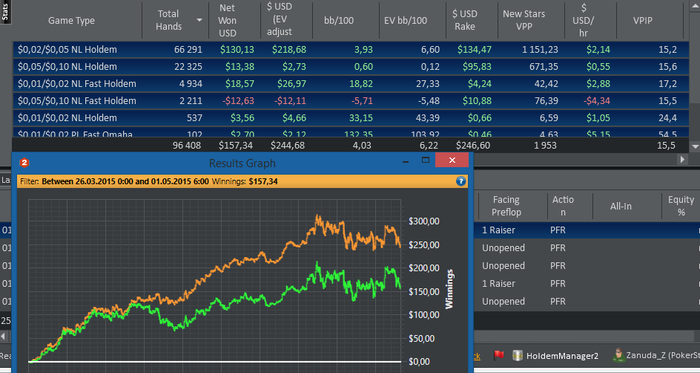Click the -$12,63 net won cell
700x373 pixels.
238,101
